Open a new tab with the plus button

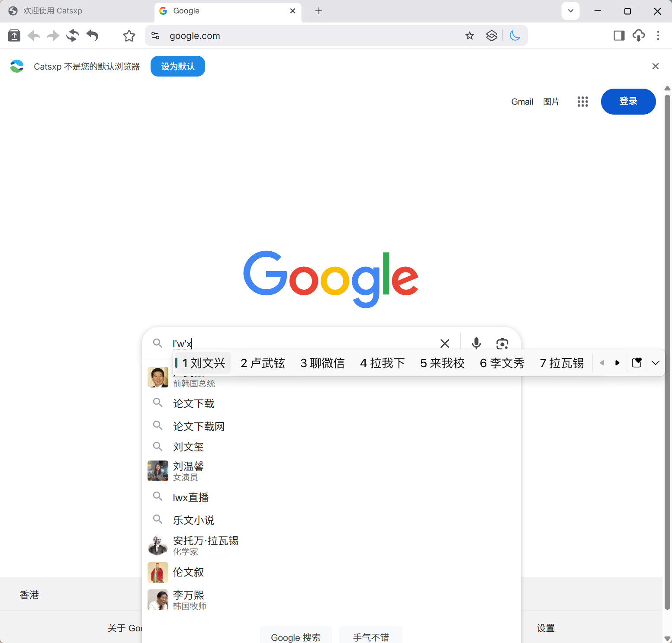point(319,11)
